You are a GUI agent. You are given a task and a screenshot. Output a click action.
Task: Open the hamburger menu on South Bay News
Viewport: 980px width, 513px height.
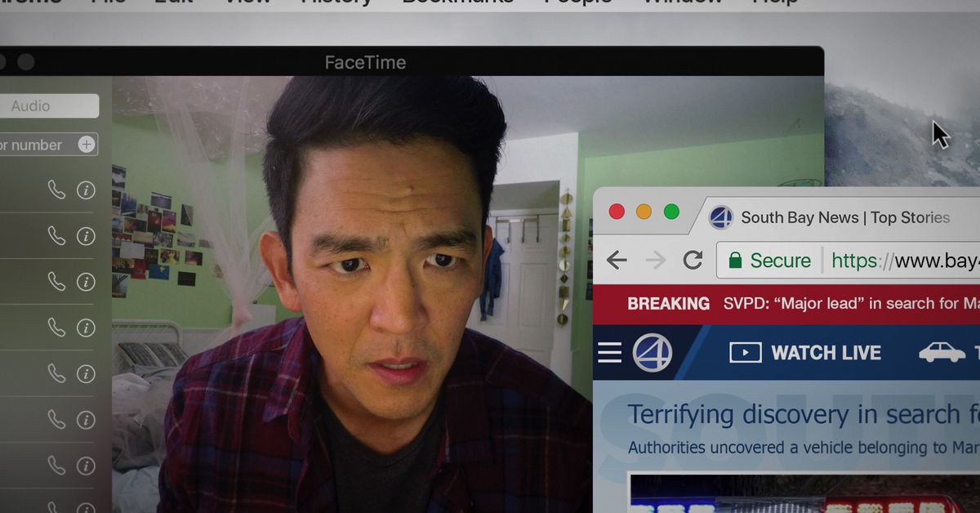coord(608,352)
